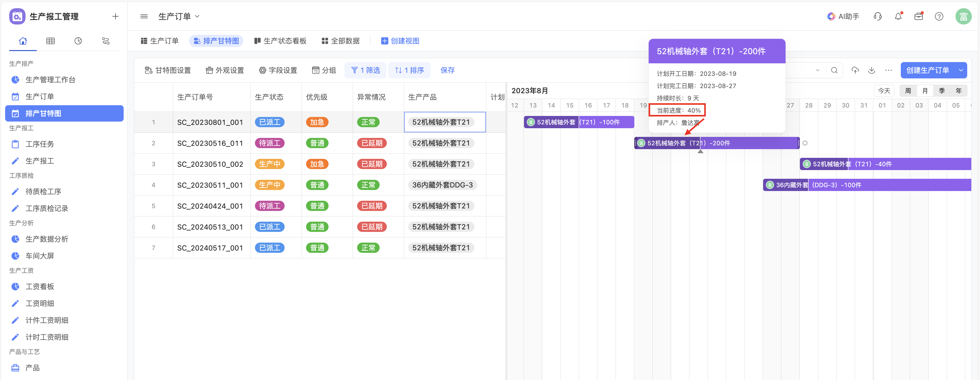Switch to the table grid sidebar icon

(51, 41)
